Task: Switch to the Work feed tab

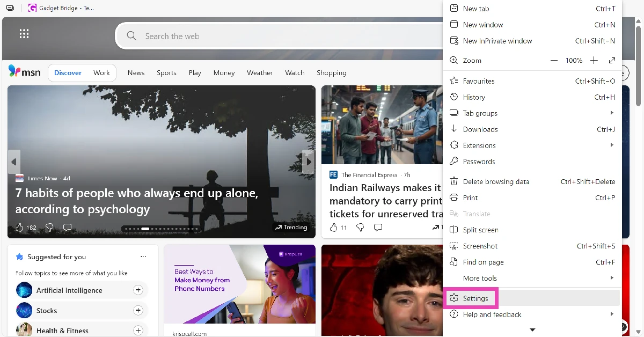Action: click(101, 73)
